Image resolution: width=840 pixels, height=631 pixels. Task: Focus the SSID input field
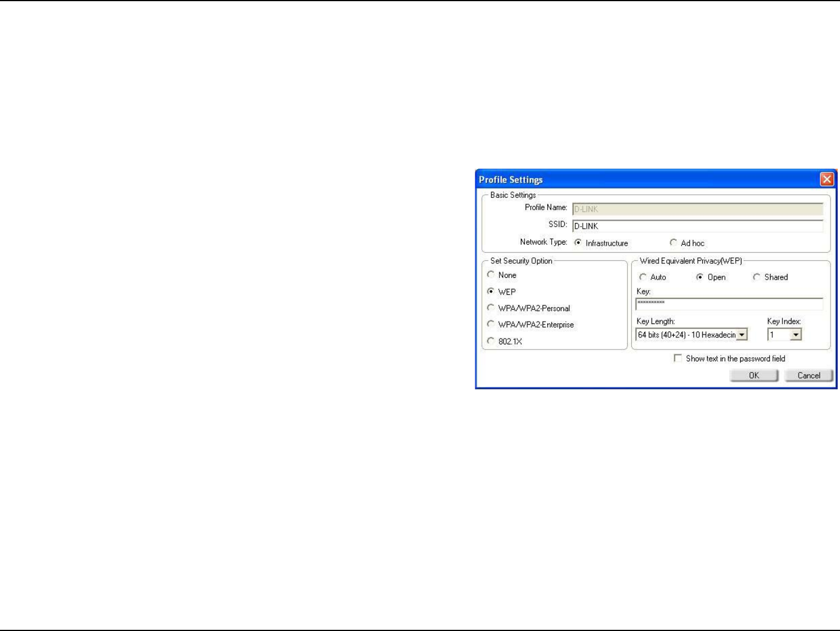(x=698, y=226)
